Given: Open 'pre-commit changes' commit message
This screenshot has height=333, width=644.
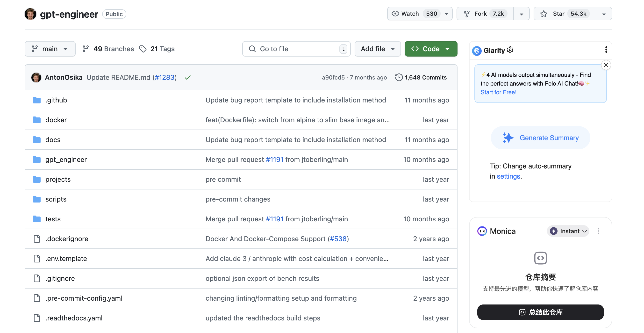Looking at the screenshot, I should click(238, 199).
